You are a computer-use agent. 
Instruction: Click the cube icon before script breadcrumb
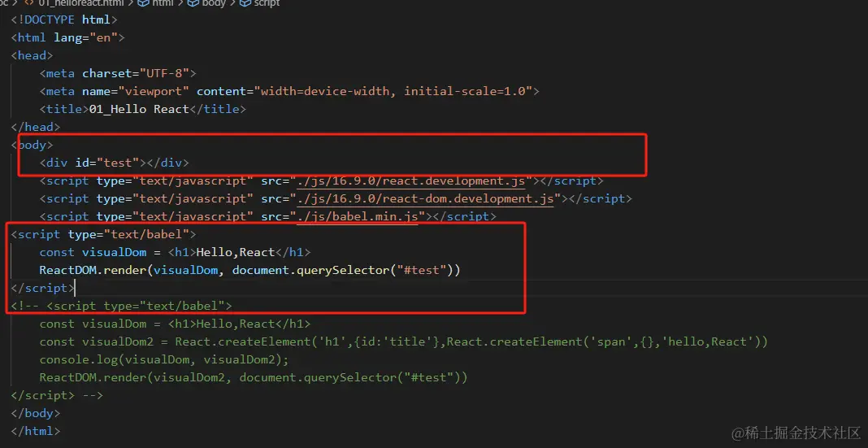pyautogui.click(x=245, y=3)
